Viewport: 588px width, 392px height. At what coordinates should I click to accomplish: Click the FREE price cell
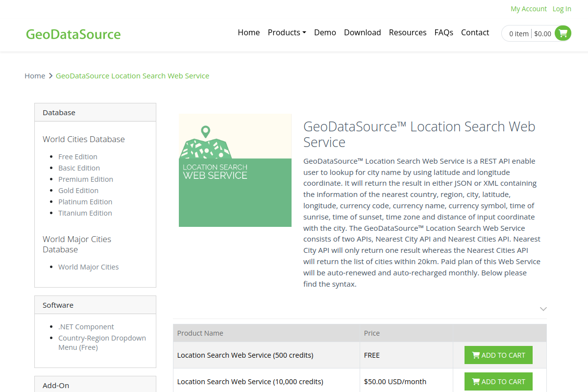407,355
